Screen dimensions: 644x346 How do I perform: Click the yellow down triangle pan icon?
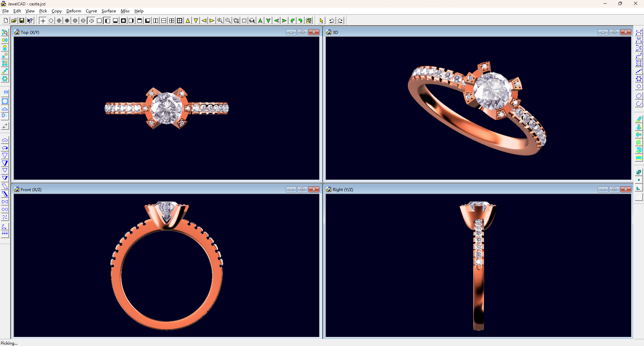[196, 20]
